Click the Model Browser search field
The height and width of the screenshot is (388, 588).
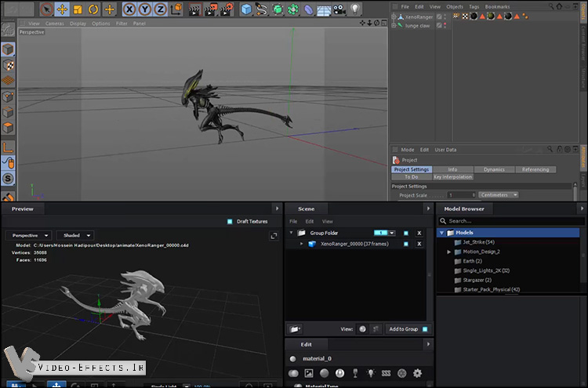511,221
